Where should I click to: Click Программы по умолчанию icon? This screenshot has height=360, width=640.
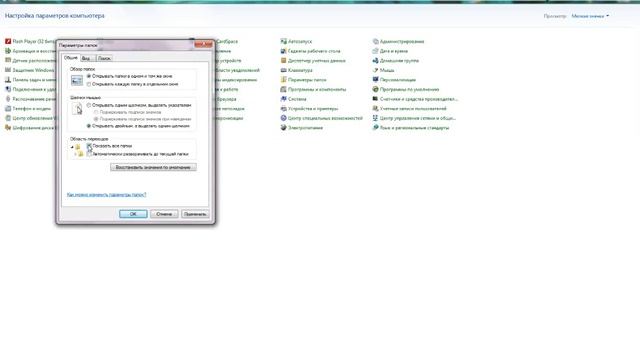[x=375, y=89]
